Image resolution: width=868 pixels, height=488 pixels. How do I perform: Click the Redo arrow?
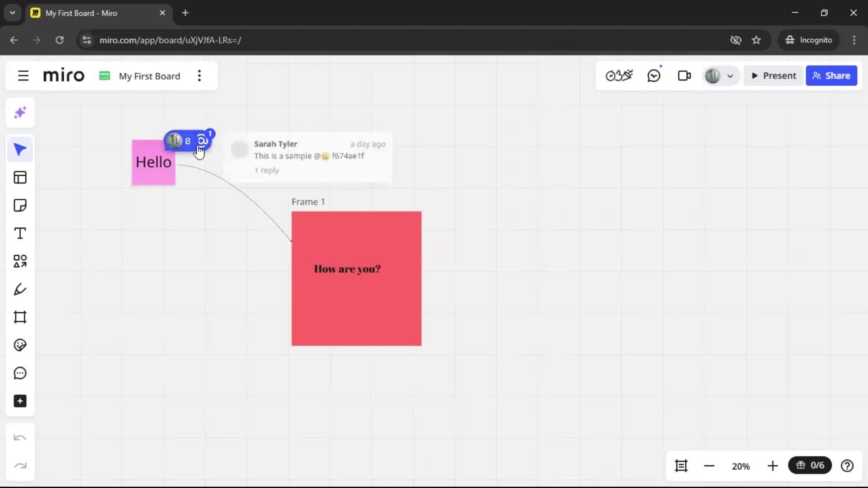(20, 466)
